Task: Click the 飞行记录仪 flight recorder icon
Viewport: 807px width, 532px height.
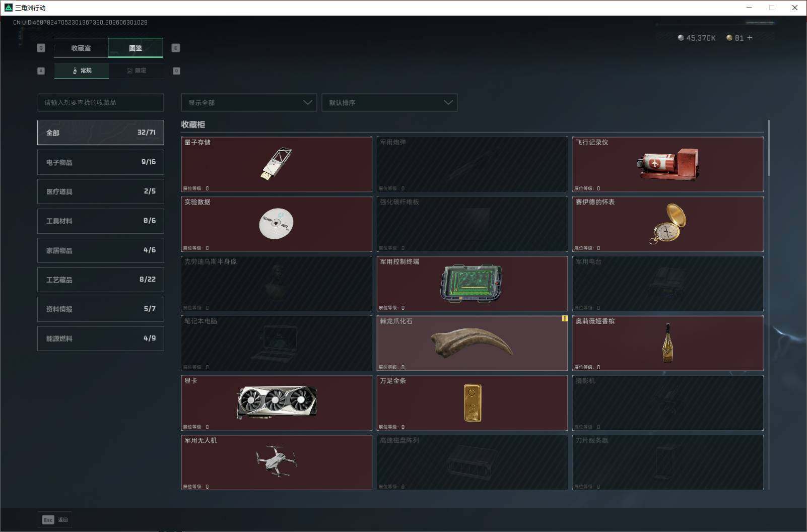Action: [668, 164]
